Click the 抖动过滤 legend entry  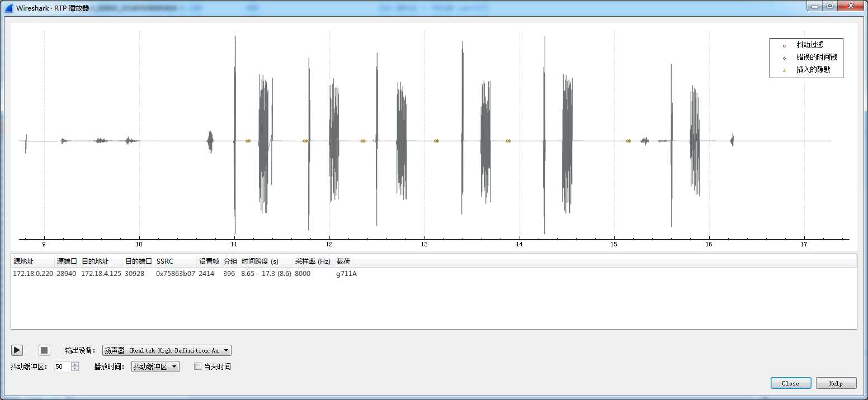click(810, 45)
